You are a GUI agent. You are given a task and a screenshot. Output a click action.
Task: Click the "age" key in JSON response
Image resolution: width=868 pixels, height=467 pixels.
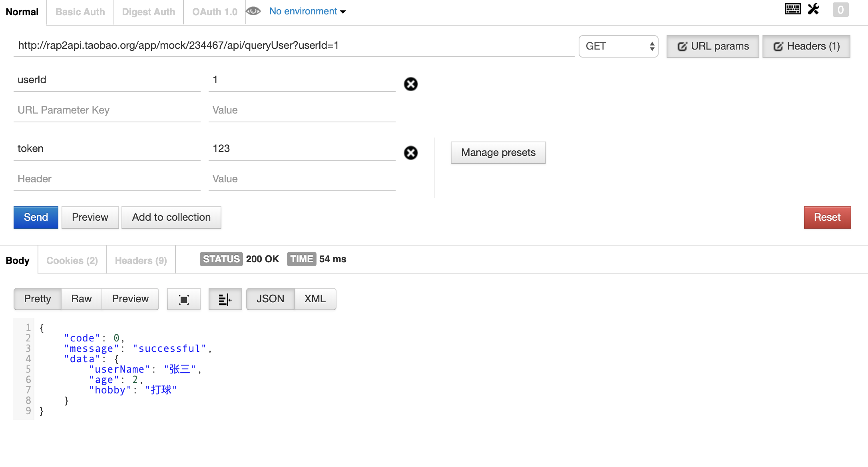click(x=104, y=380)
